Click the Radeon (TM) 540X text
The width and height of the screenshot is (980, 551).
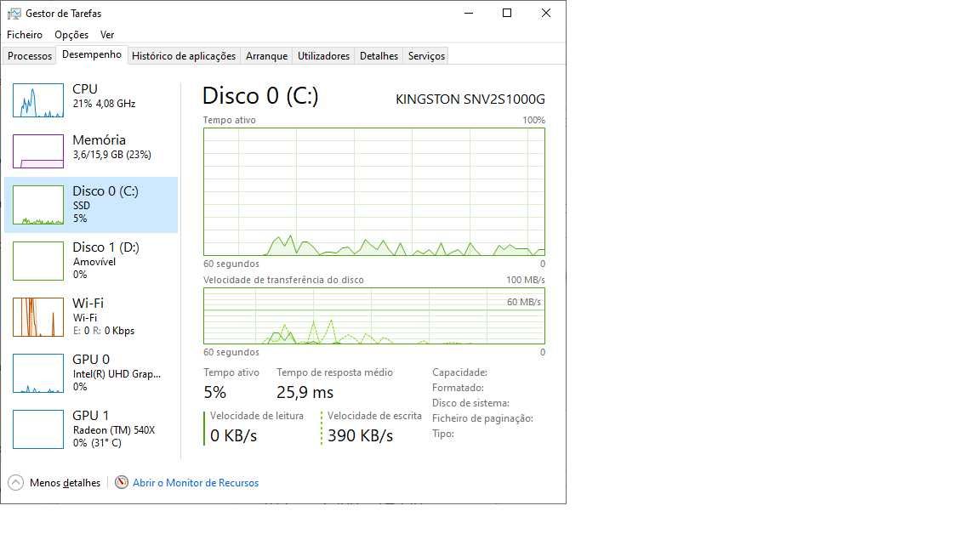[x=114, y=429]
